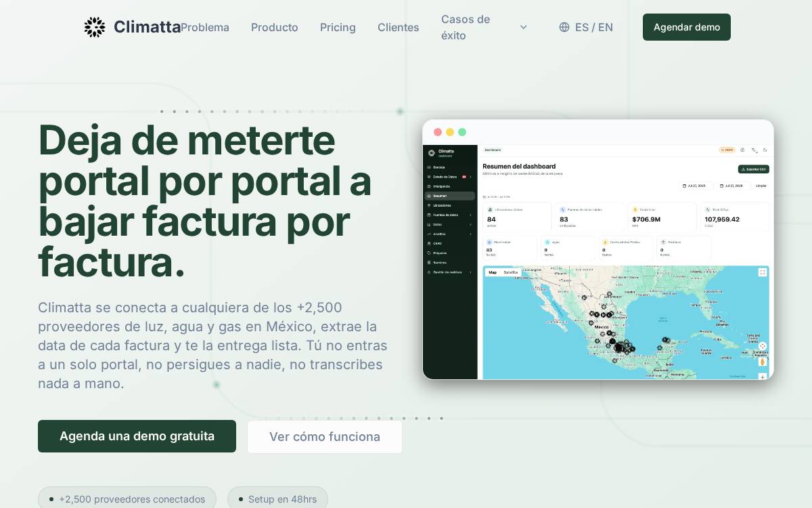Click the Climatta sunburst logo icon

[95, 27]
